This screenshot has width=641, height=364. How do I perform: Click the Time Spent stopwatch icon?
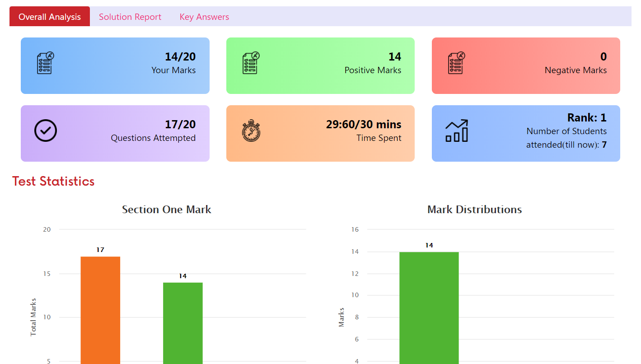[x=251, y=131]
